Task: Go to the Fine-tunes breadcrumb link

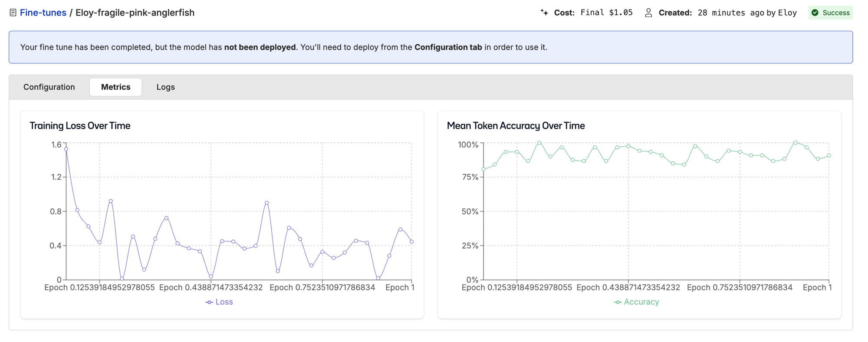Action: (x=43, y=13)
